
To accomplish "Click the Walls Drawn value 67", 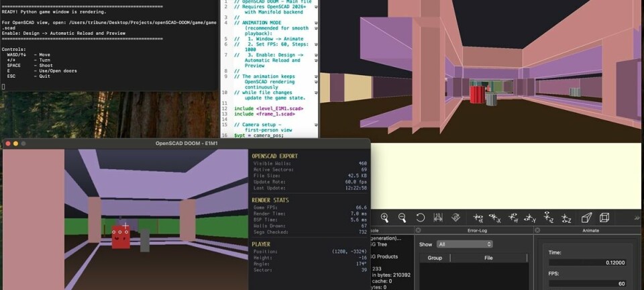I will pos(364,226).
